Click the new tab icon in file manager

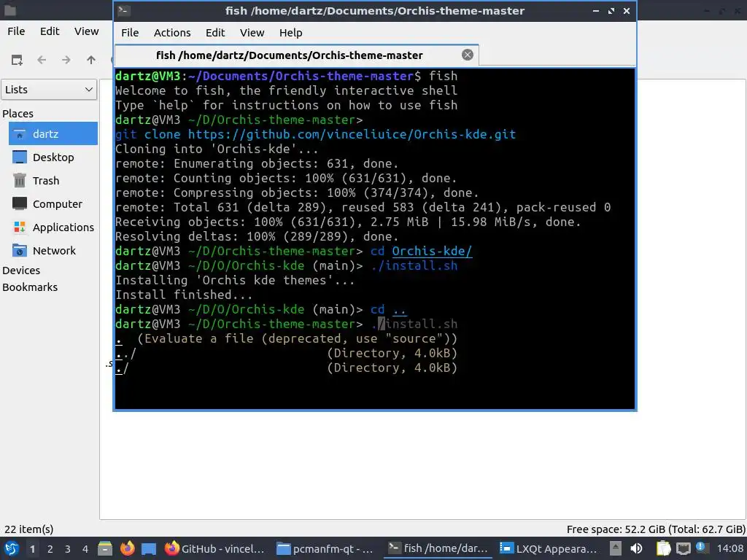pos(18,60)
